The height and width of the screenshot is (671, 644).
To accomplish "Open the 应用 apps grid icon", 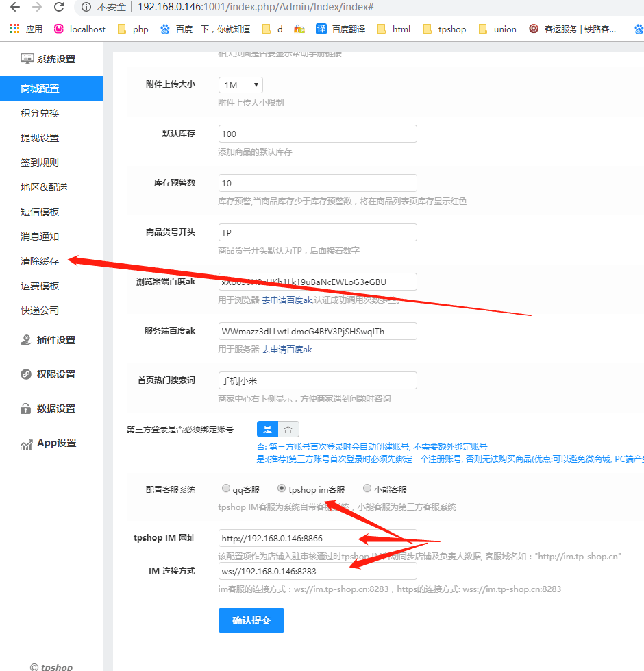I will (x=14, y=29).
